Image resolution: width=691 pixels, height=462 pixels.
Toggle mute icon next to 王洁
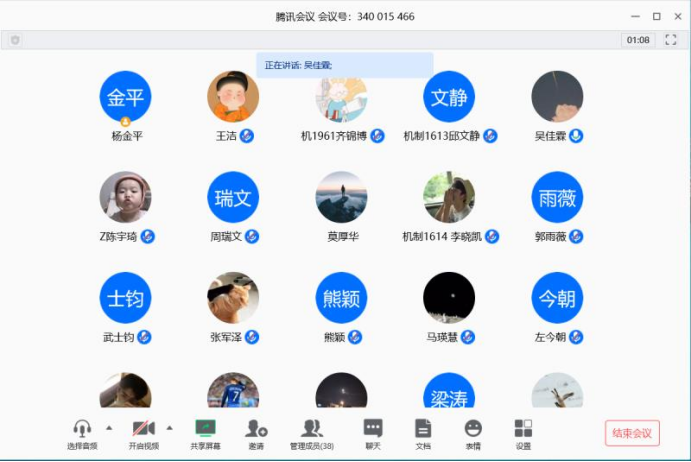[x=247, y=136]
